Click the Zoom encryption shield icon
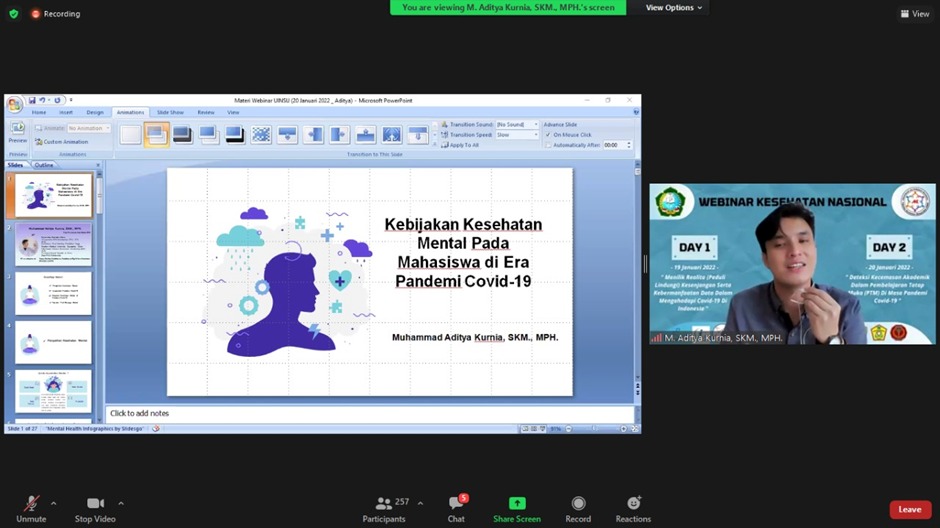The height and width of the screenshot is (528, 940). tap(14, 14)
